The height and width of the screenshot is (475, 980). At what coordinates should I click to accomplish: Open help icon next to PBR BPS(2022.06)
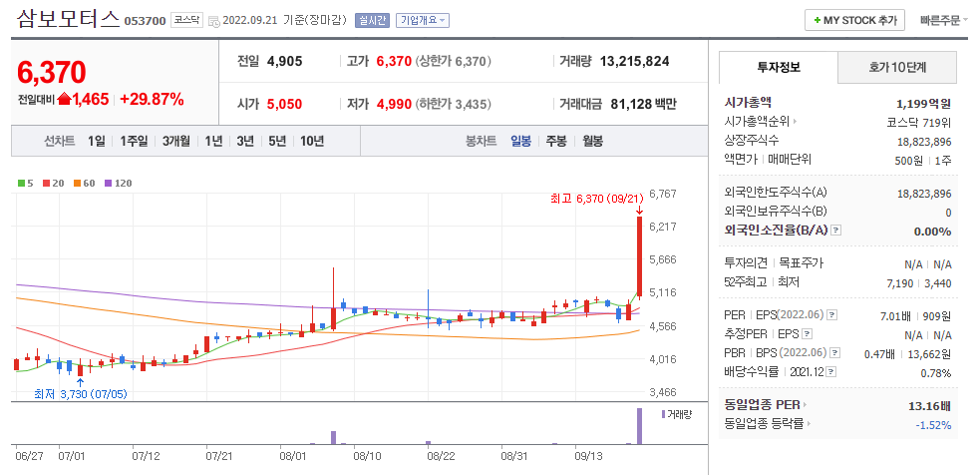[835, 353]
